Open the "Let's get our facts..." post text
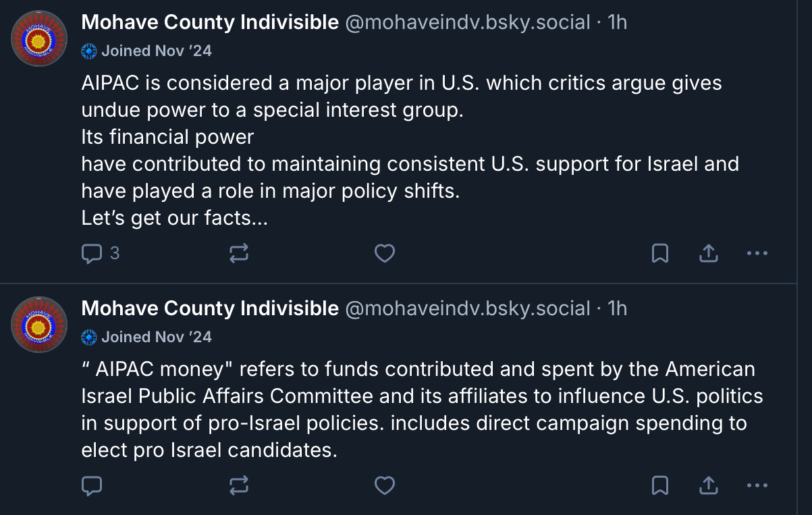The image size is (812, 515). click(x=175, y=218)
